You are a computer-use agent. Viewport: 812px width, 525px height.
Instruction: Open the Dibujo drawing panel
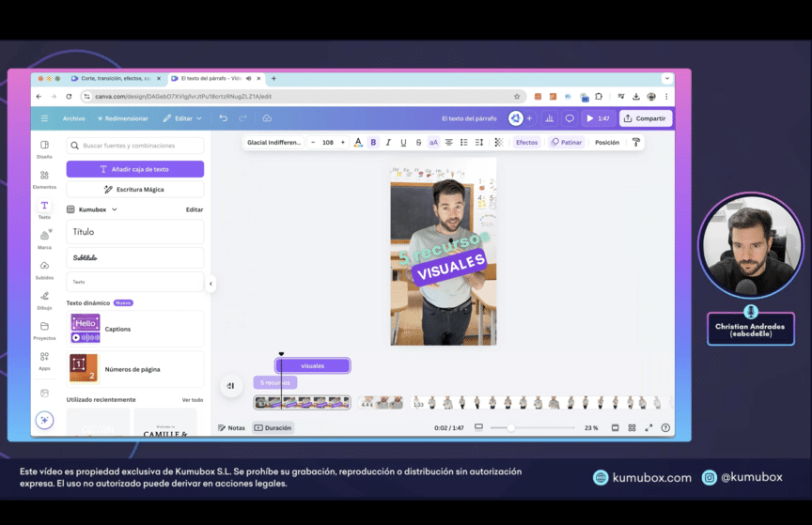(x=44, y=301)
